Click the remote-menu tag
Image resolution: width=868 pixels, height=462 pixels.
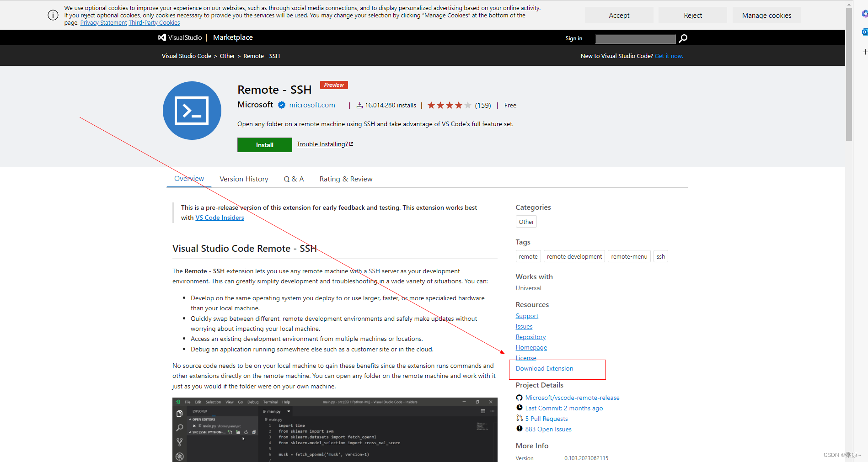(x=629, y=256)
